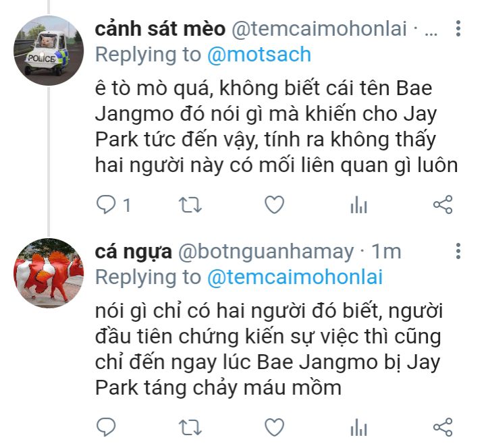Reply to cảnh sát mèo's tweet
Viewport: 486px width, 448px height.
coord(106,205)
